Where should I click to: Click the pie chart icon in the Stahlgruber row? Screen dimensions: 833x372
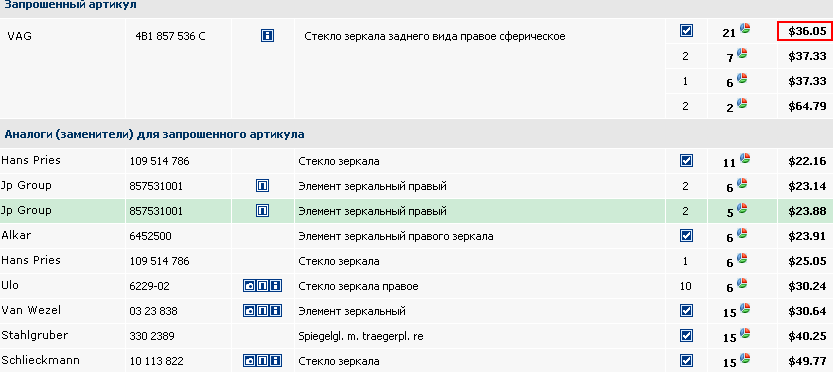(x=745, y=333)
